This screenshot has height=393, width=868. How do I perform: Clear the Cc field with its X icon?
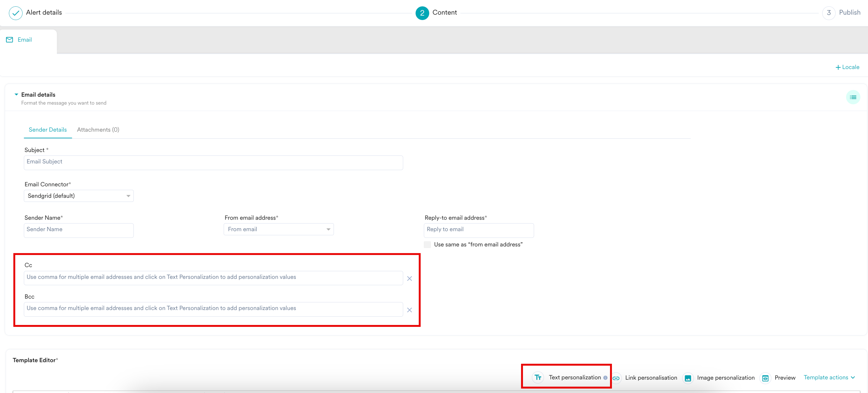pos(410,278)
